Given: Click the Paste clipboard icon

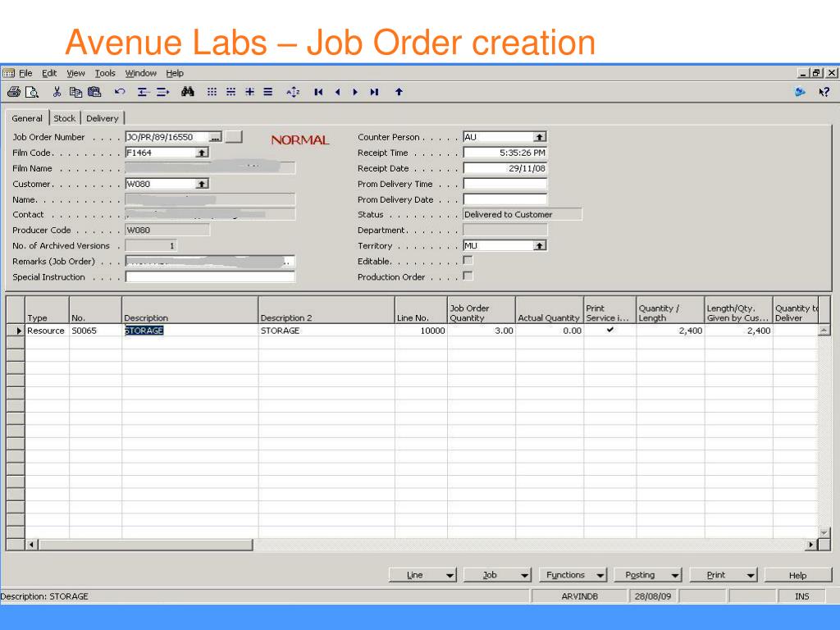Looking at the screenshot, I should 94,92.
